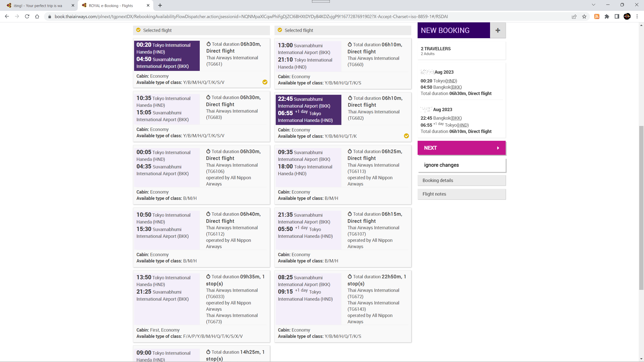Expand Booking details section
The image size is (644, 362).
(x=462, y=180)
